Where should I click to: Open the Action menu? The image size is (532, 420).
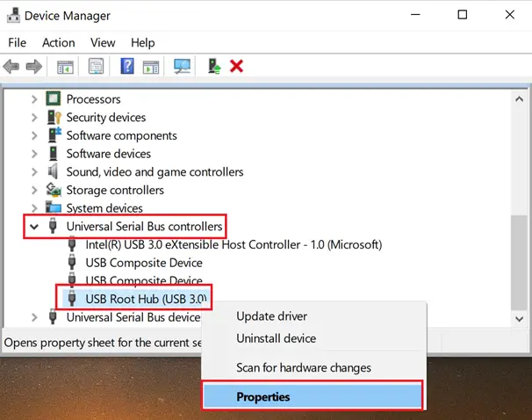point(58,42)
